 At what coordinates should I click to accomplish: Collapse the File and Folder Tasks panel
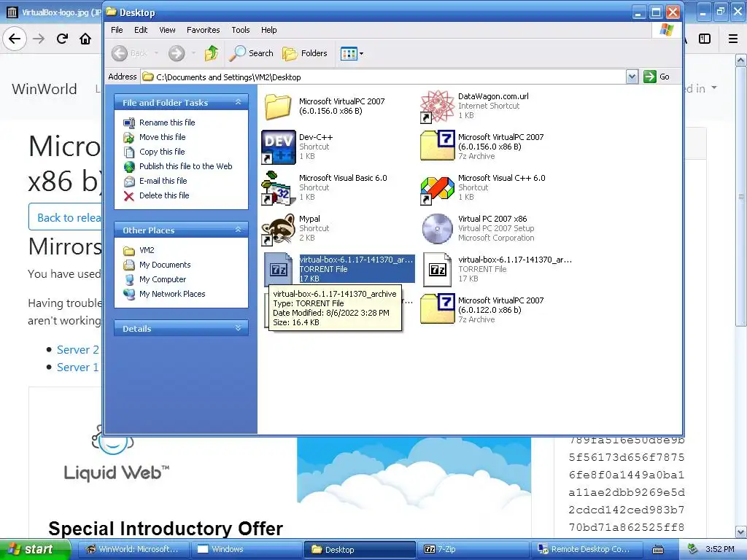(239, 102)
